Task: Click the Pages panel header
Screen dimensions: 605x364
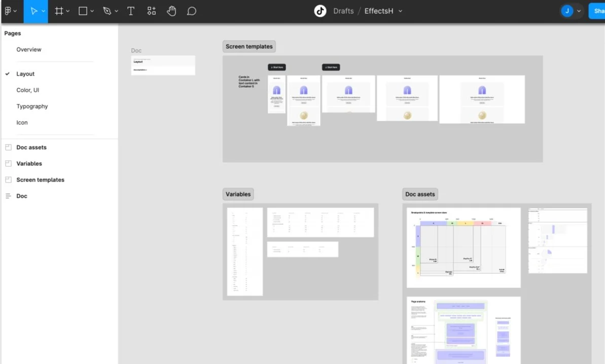Action: (13, 33)
